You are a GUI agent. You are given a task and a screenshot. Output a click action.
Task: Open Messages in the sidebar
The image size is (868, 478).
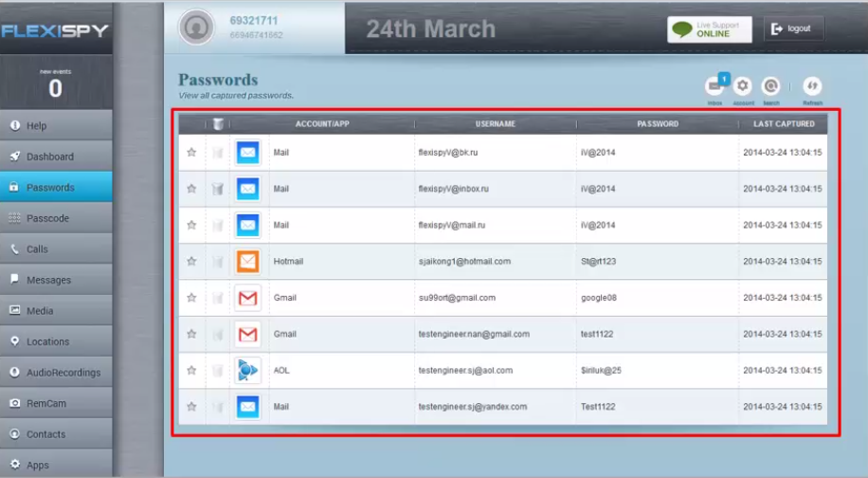[x=56, y=280]
